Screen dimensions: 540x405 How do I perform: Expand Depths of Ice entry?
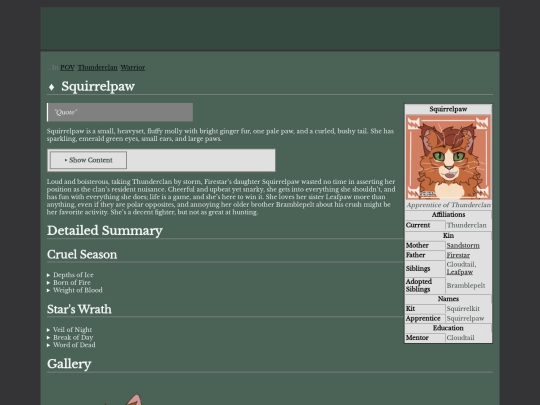click(70, 275)
